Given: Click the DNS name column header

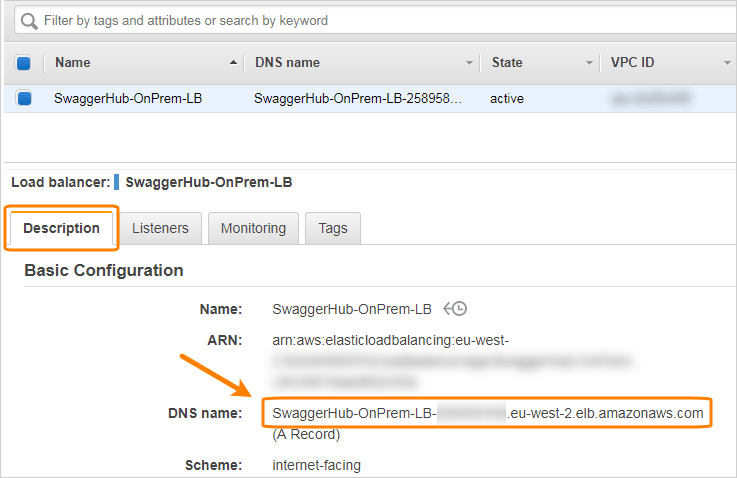Looking at the screenshot, I should [287, 63].
